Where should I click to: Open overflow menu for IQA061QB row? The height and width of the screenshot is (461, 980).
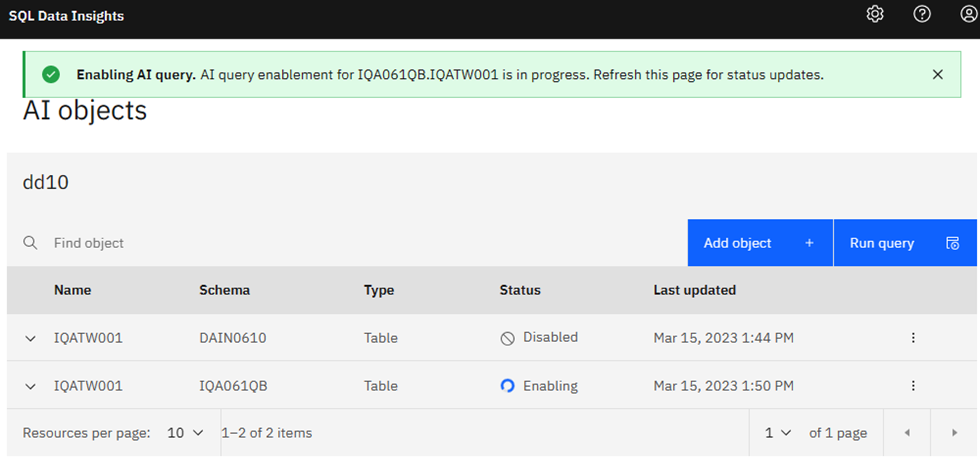(x=913, y=386)
